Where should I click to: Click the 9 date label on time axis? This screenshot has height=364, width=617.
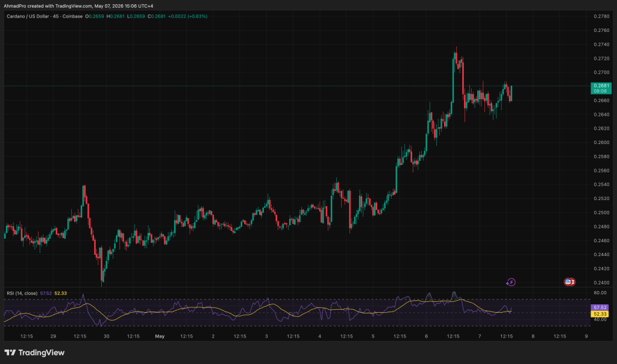[x=586, y=336]
